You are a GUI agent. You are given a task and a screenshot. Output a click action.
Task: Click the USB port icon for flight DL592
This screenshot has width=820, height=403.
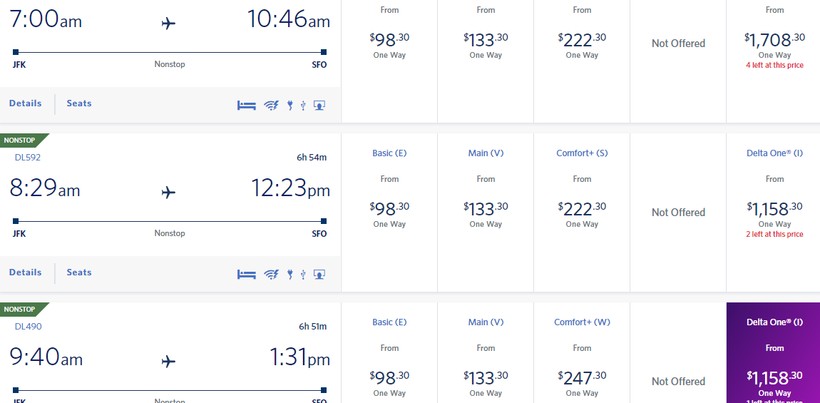[x=302, y=274]
